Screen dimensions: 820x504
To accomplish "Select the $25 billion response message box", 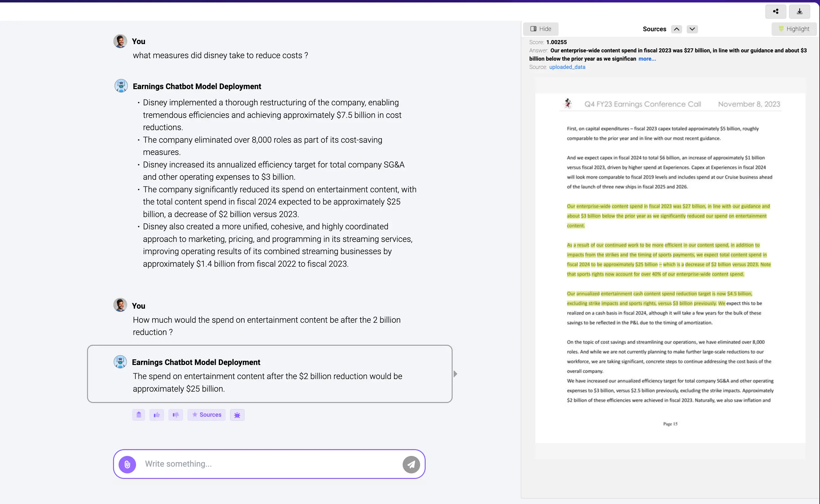I will tap(270, 374).
